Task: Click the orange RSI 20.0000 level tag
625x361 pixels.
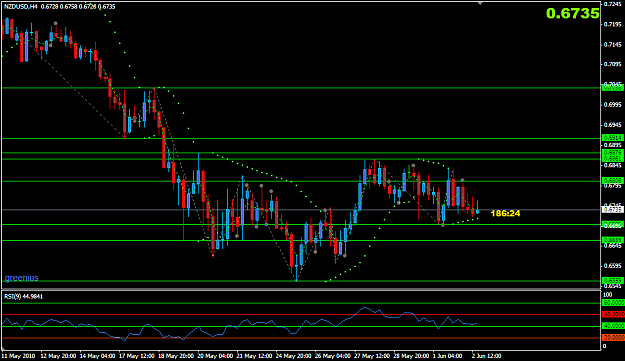Action: tap(613, 337)
